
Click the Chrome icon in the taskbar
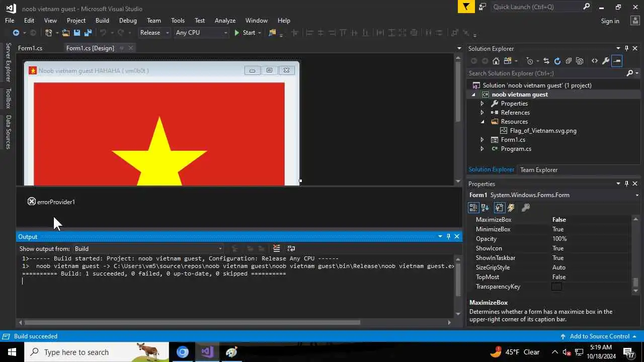[x=183, y=352]
